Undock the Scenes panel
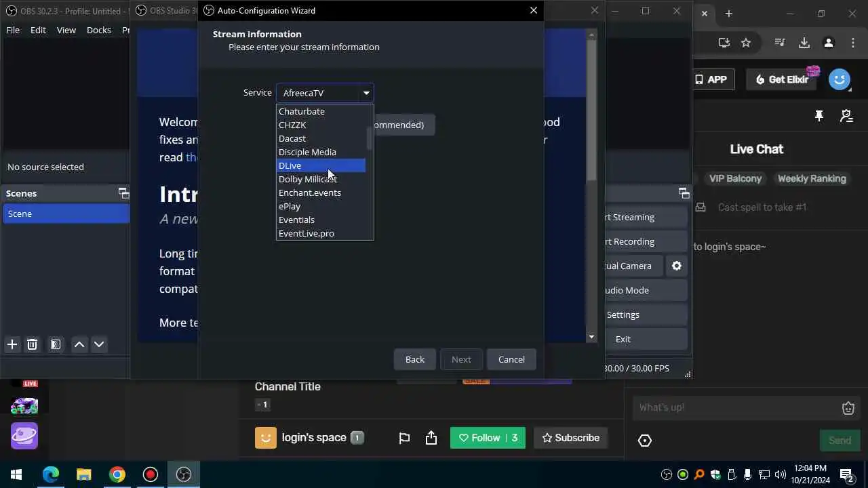The width and height of the screenshot is (868, 488). pyautogui.click(x=123, y=193)
